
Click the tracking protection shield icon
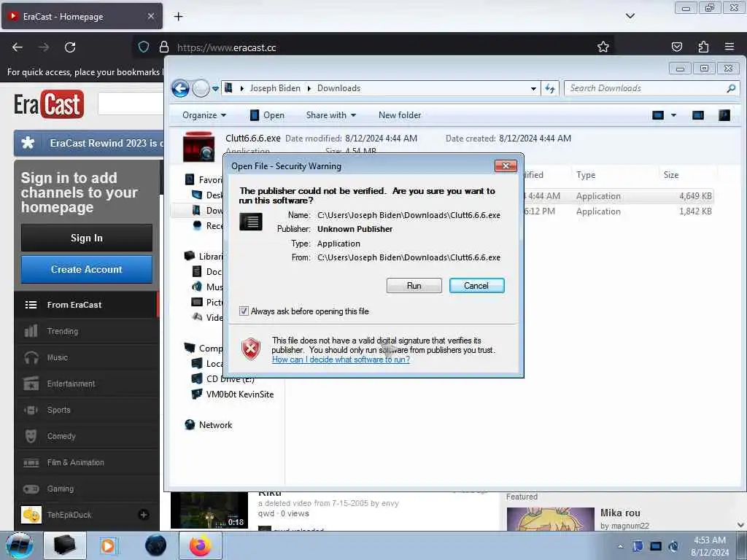pos(144,47)
